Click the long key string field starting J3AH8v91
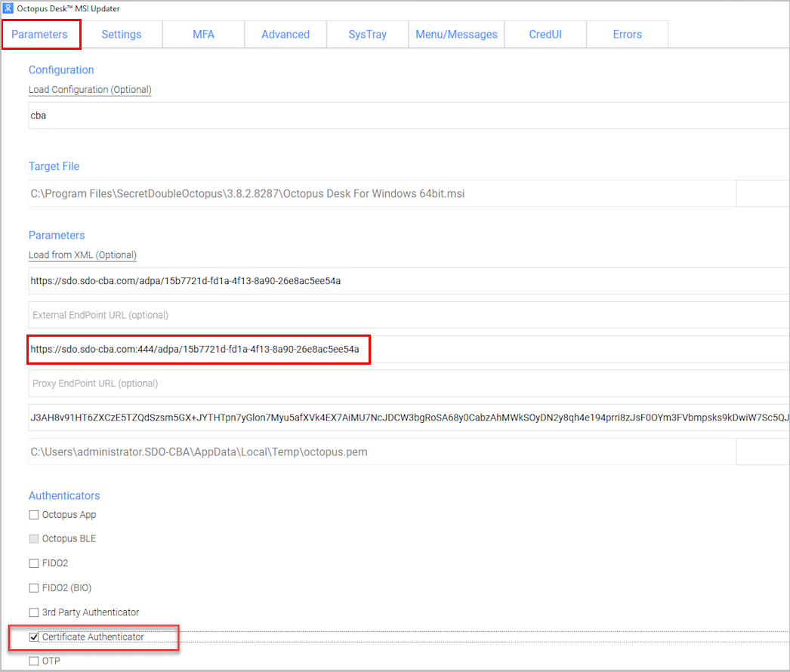The height and width of the screenshot is (672, 790). (x=409, y=418)
